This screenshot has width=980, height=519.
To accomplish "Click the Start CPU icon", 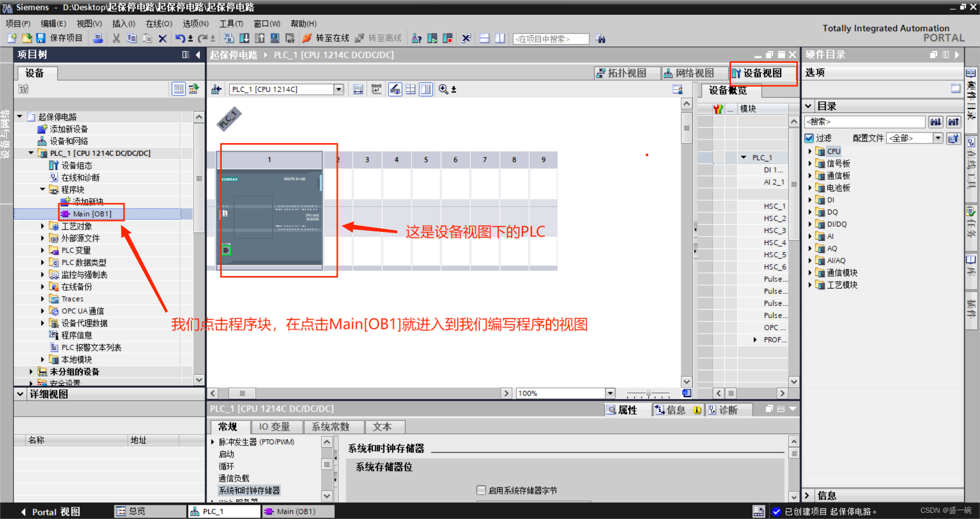I will coord(432,38).
